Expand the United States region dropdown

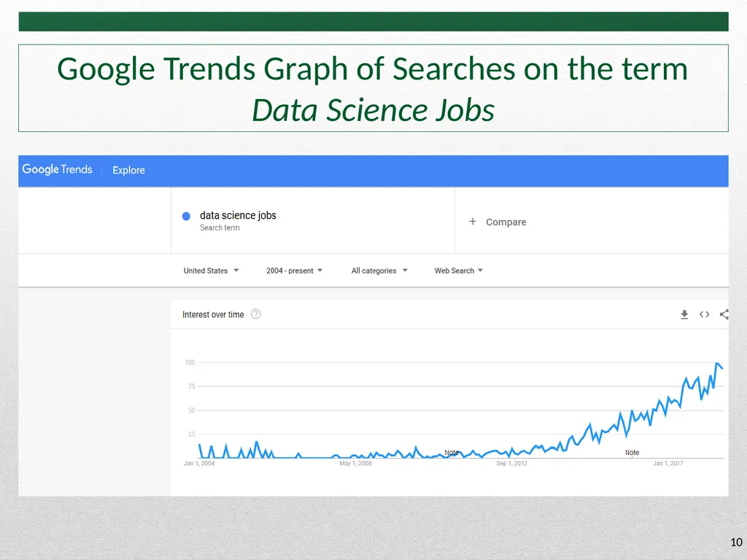[x=211, y=271]
